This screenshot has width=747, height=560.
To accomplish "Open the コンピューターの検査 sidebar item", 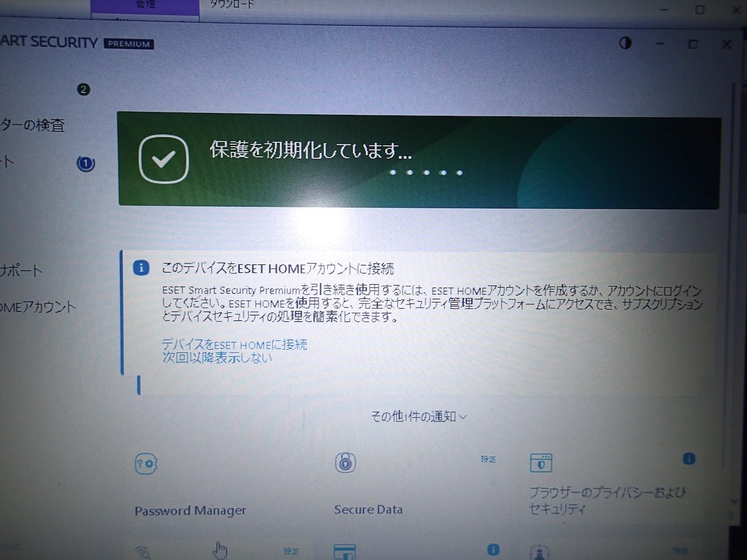I will 32,125.
